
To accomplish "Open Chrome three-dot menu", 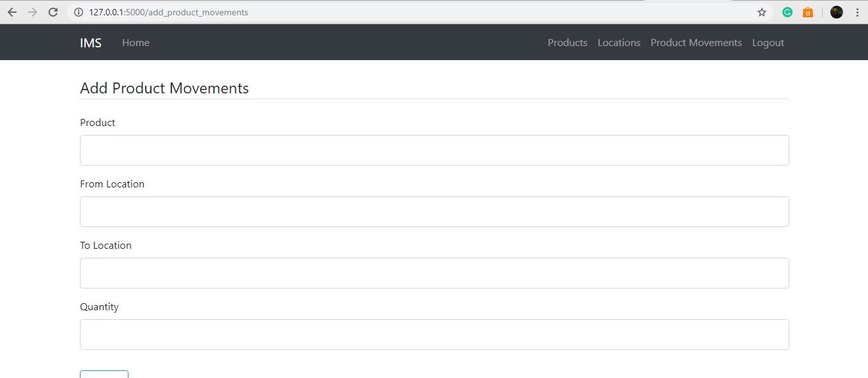I will click(857, 12).
